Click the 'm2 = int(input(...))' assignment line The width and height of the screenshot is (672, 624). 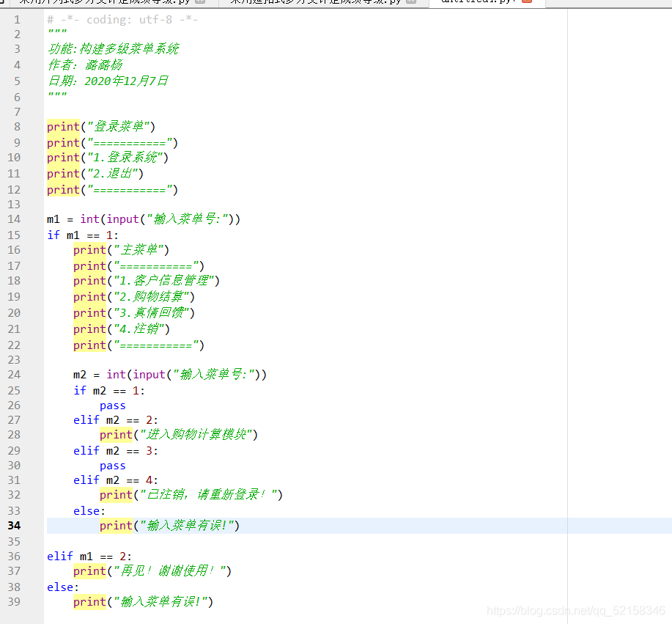(x=170, y=375)
